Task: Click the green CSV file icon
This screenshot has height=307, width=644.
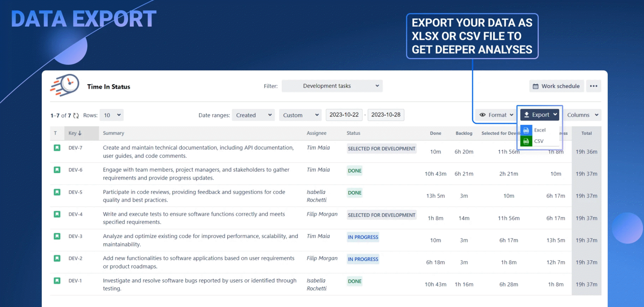Action: point(527,141)
